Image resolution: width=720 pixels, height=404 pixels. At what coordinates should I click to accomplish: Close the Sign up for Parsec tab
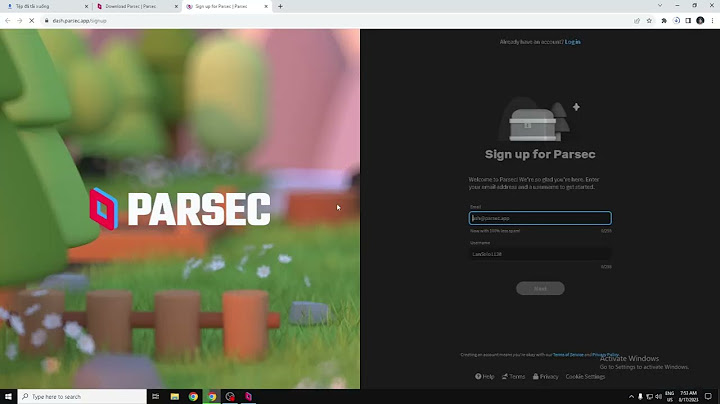266,6
